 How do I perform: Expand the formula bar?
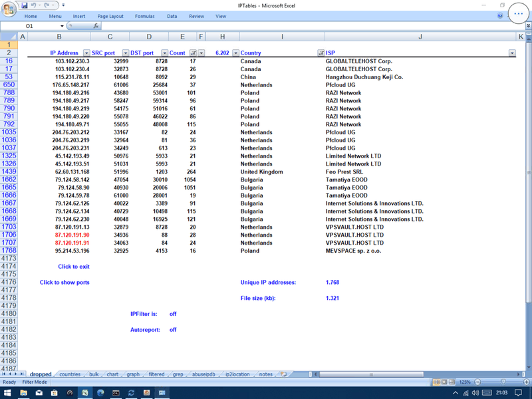coord(528,26)
